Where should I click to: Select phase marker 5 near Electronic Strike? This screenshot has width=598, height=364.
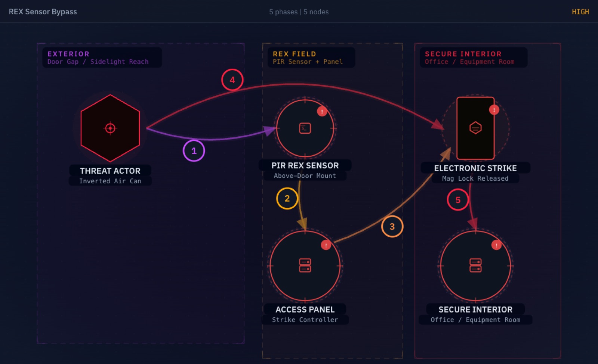[458, 199]
